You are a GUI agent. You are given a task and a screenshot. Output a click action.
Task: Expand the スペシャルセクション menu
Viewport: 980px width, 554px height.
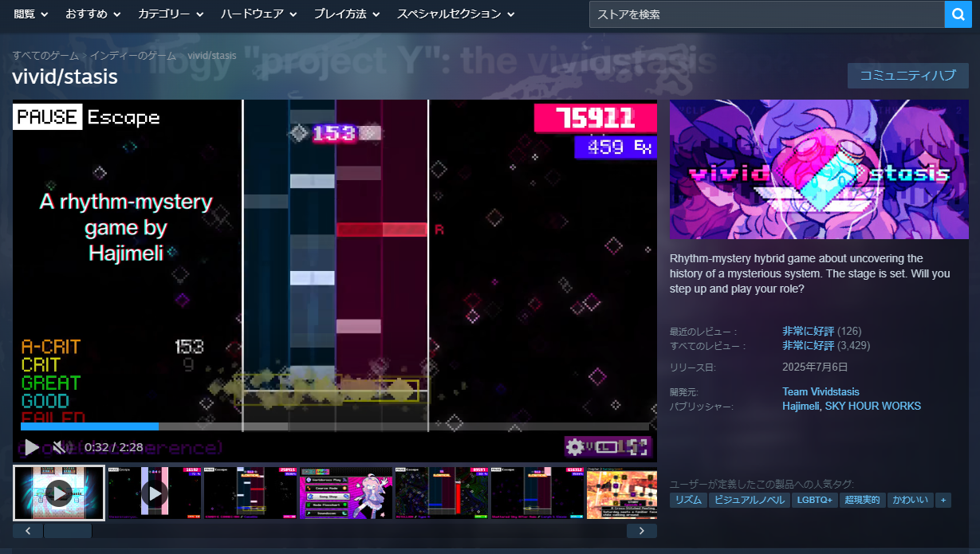point(455,14)
